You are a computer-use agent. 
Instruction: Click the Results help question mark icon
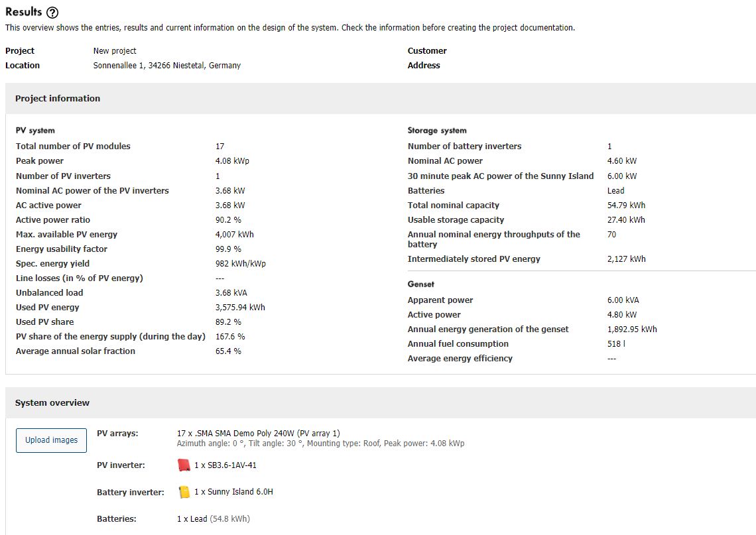point(52,13)
